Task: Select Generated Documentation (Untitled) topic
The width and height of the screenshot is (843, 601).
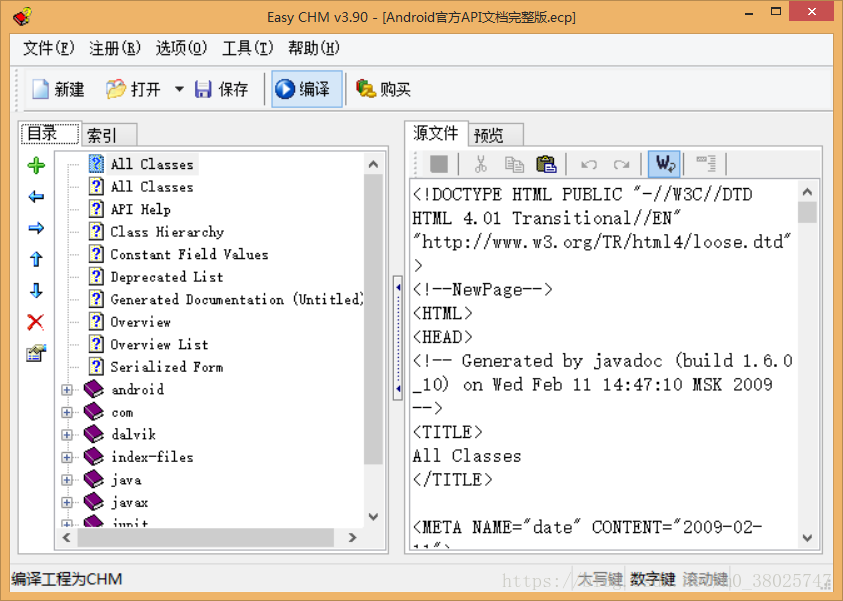Action: click(x=237, y=299)
